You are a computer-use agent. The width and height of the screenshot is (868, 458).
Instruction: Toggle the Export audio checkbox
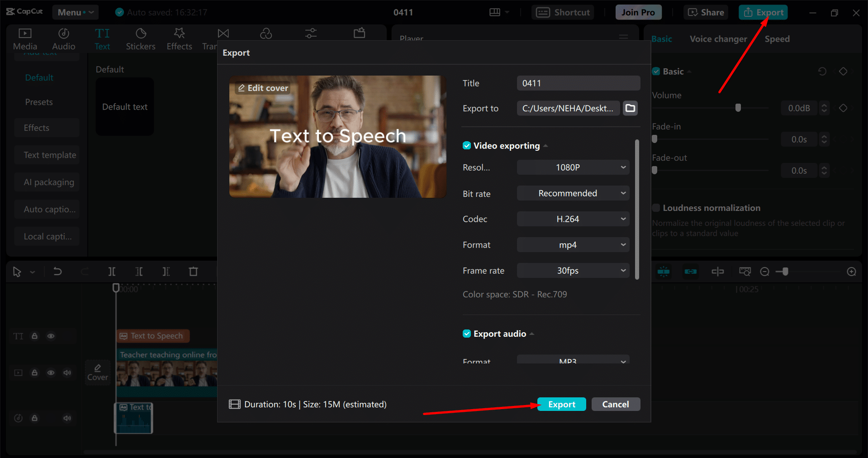point(467,334)
